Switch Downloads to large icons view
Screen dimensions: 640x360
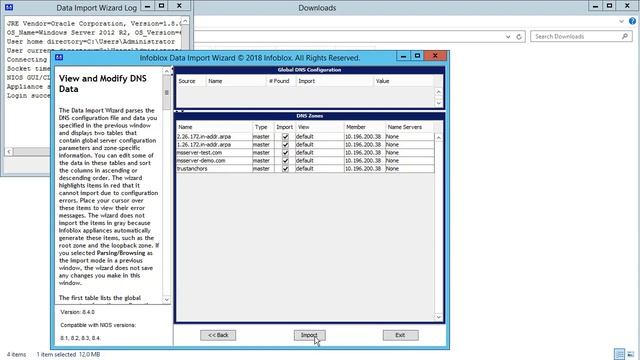click(x=631, y=354)
